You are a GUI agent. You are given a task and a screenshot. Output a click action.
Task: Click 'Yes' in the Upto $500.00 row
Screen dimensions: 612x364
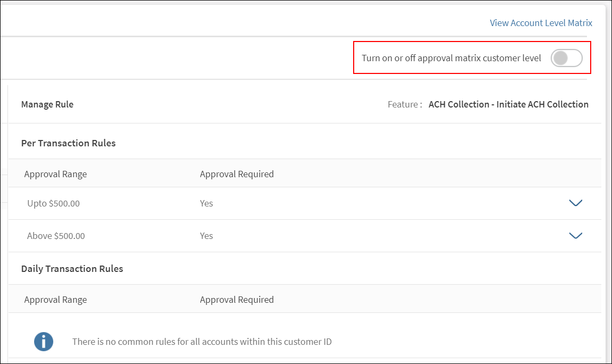pyautogui.click(x=206, y=203)
